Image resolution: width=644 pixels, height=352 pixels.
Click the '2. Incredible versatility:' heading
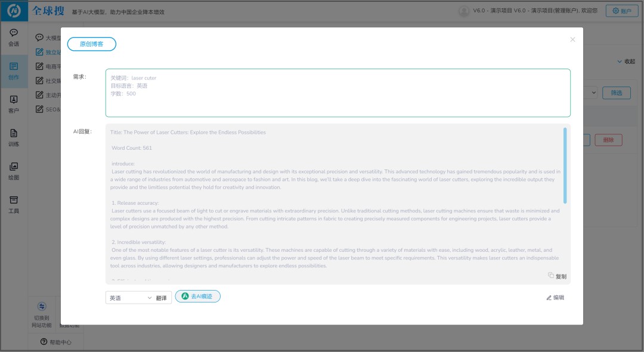click(x=139, y=242)
